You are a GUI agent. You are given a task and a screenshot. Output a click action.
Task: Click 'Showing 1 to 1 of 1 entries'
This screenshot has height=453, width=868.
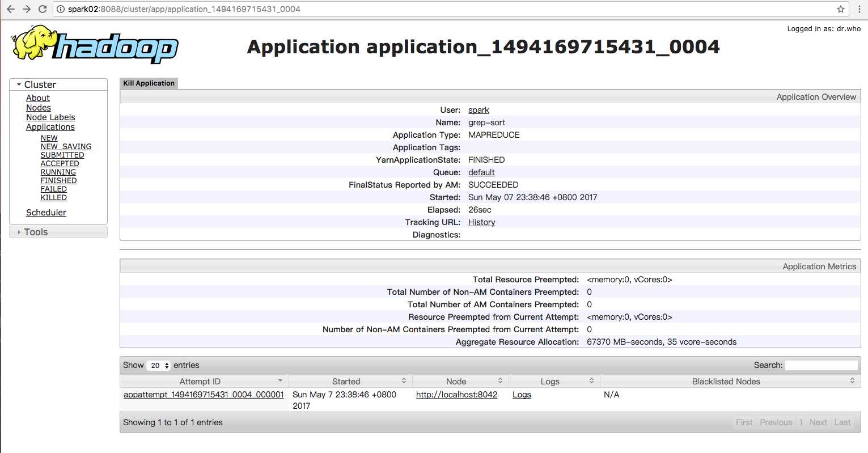(173, 422)
